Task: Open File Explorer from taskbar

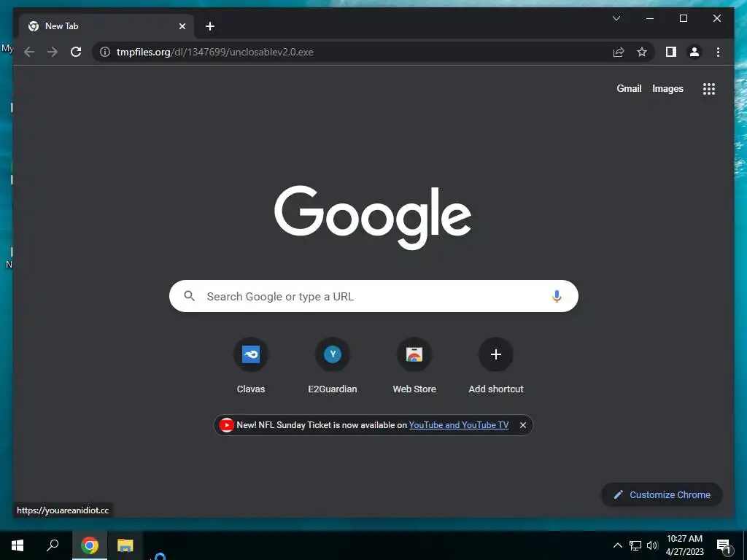Action: 125,545
